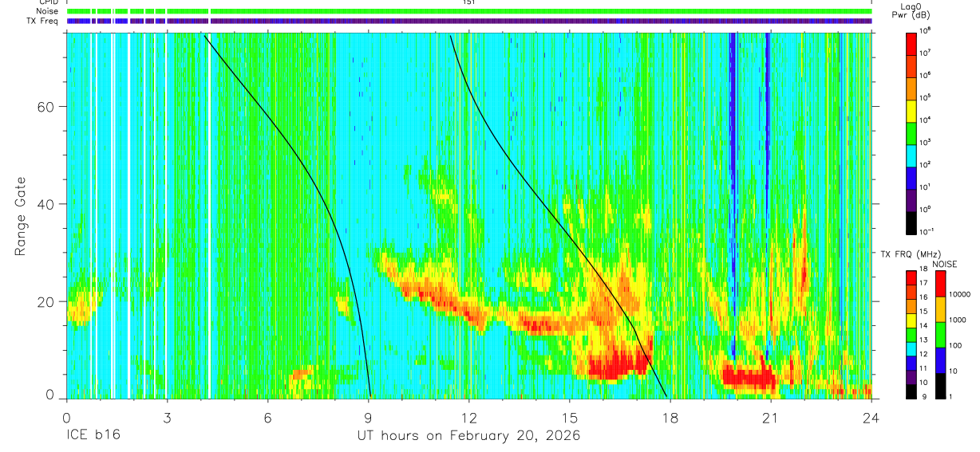Click the '6' tick label on the UT hours axis
This screenshot has height=452, width=980.
(x=268, y=417)
